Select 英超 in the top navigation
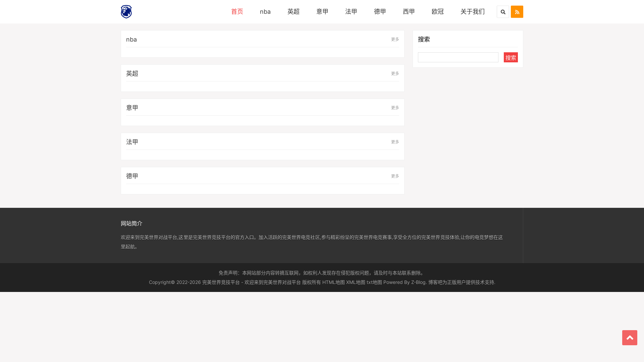The image size is (644, 362). [x=293, y=11]
